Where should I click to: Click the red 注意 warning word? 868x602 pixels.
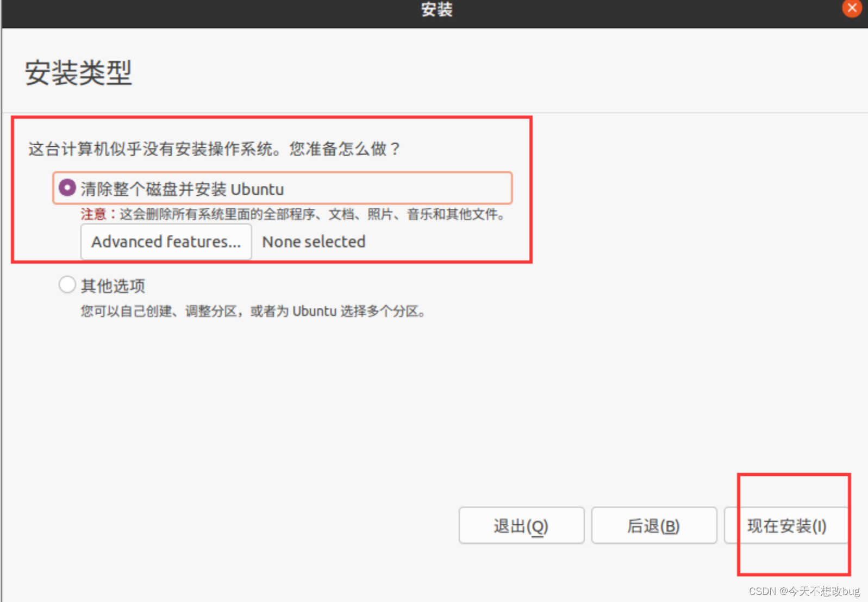click(93, 214)
